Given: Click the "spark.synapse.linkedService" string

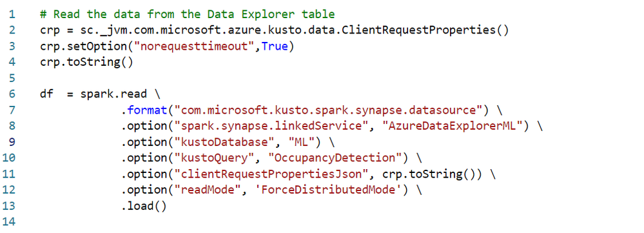Looking at the screenshot, I should tap(271, 126).
